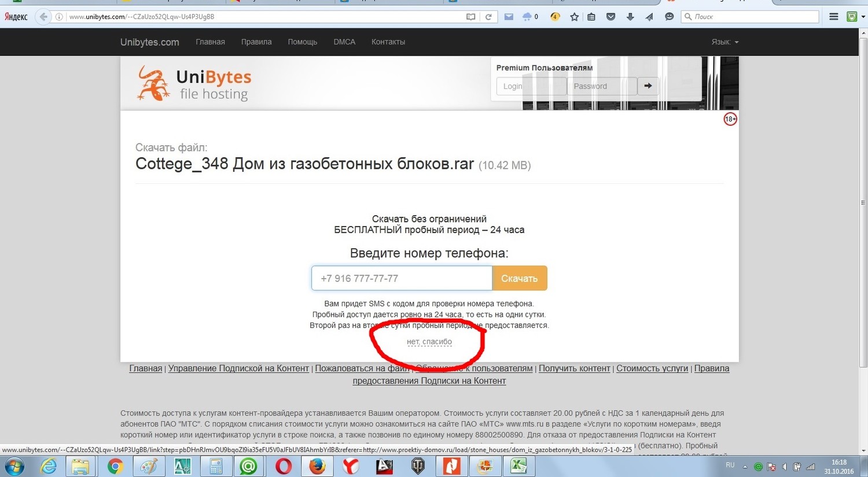Image resolution: width=868 pixels, height=477 pixels.
Task: Launch Google Chrome from taskbar
Action: tap(115, 466)
